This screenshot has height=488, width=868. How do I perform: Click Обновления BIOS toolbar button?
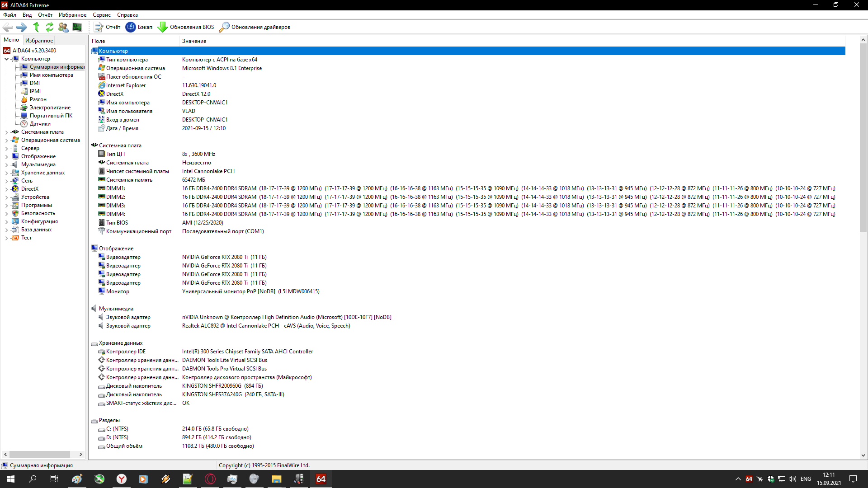coord(186,27)
